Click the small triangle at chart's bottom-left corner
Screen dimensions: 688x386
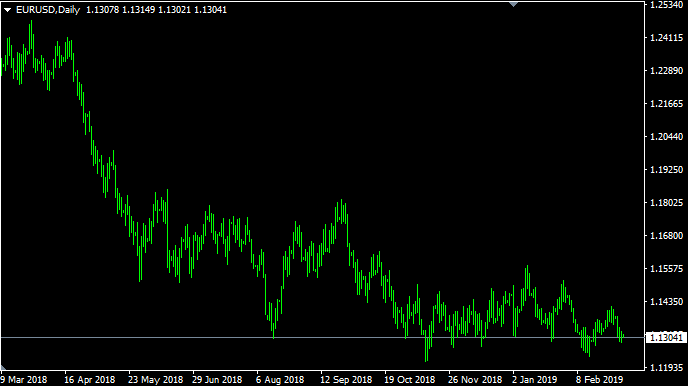(x=3, y=368)
